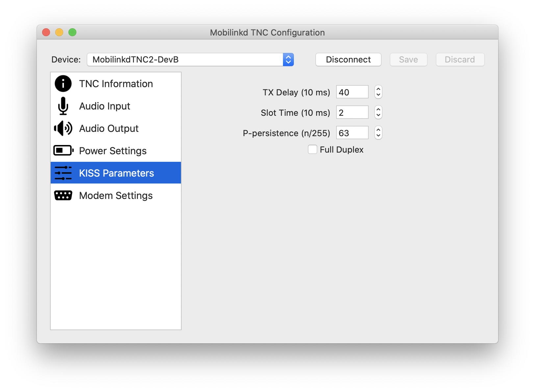Click the TX Delay stepper arrows
Viewport: 535px width, 392px height.
coord(378,92)
